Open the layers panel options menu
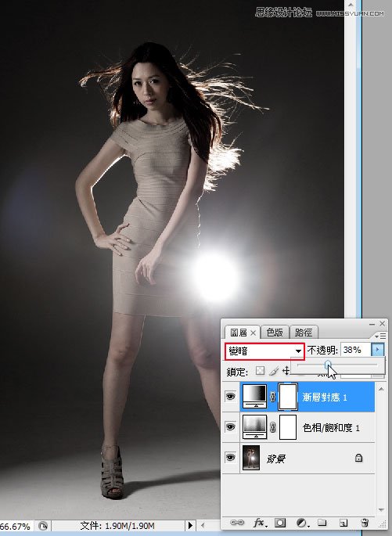This screenshot has width=392, height=536. pyautogui.click(x=380, y=336)
